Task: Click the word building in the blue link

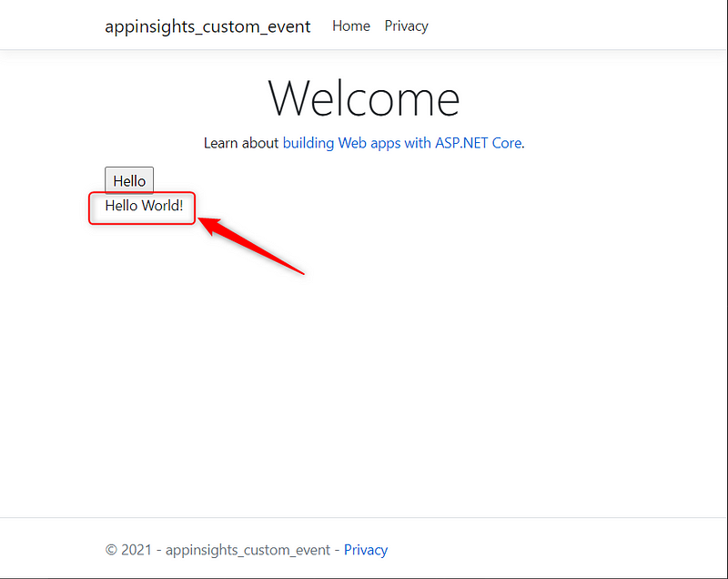Action: [x=308, y=143]
